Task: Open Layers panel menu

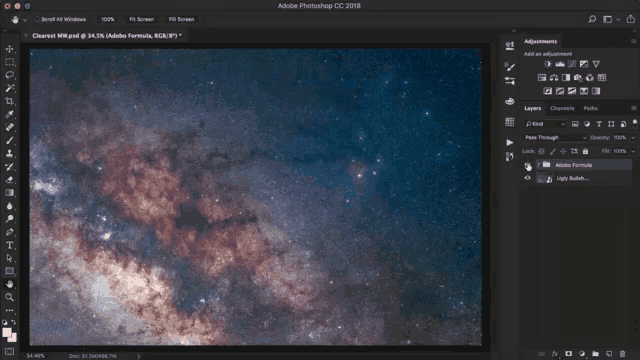Action: point(633,108)
